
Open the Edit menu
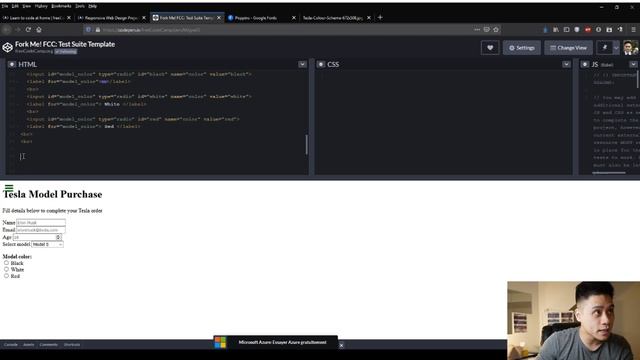pos(15,6)
